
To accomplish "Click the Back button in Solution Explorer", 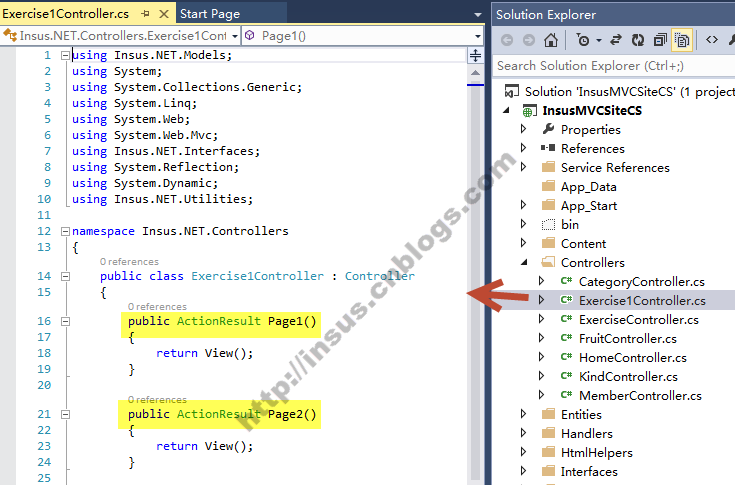I will click(507, 40).
